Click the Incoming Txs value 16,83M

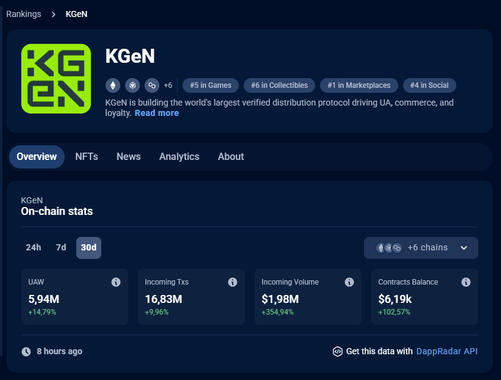(164, 299)
